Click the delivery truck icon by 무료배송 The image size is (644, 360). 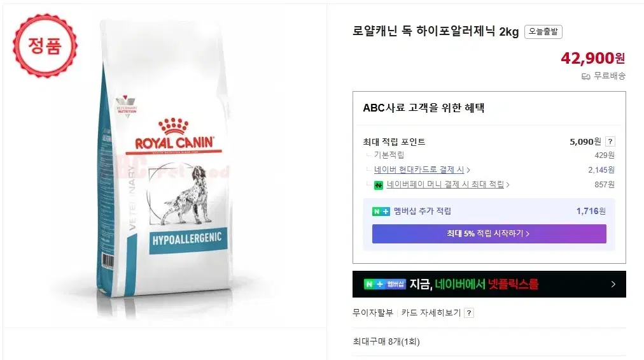585,76
